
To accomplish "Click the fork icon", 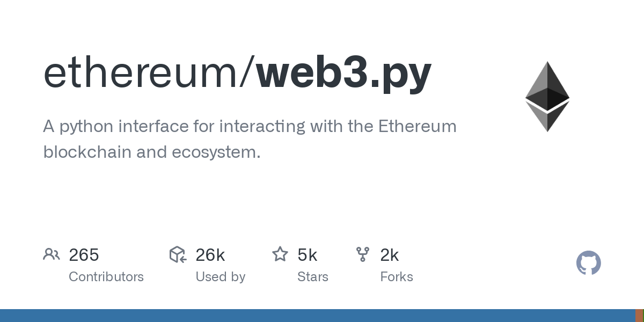I will pyautogui.click(x=363, y=254).
